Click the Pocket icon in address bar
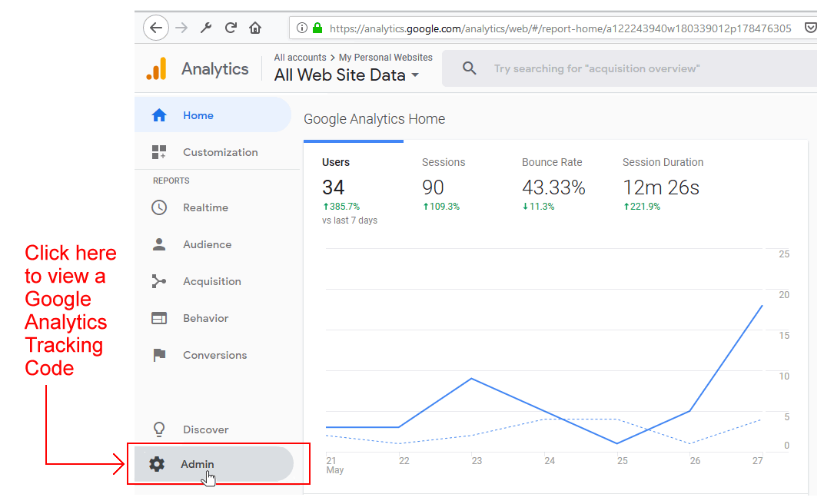Image resolution: width=824 pixels, height=504 pixels. (809, 28)
